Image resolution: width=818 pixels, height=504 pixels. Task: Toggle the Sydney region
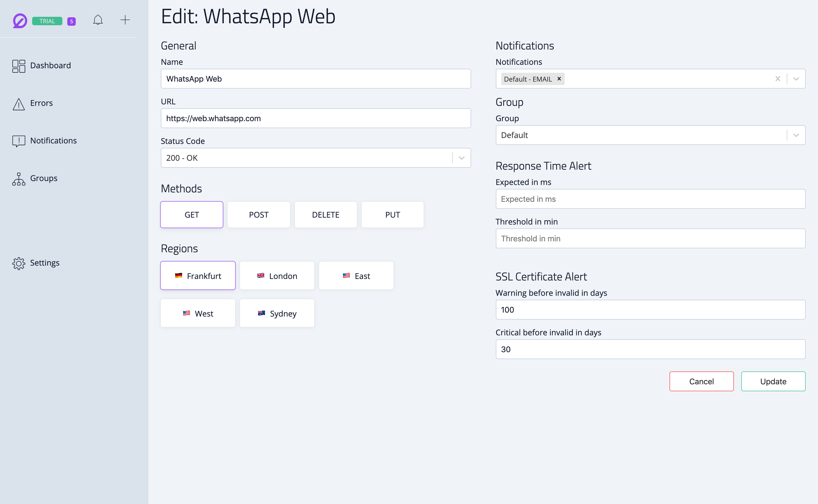pos(277,313)
